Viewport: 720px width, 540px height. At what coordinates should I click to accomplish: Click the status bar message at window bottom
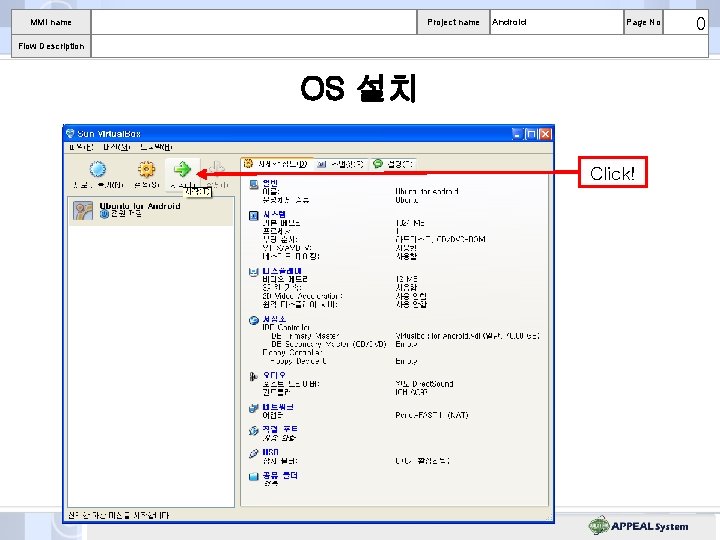click(x=118, y=515)
